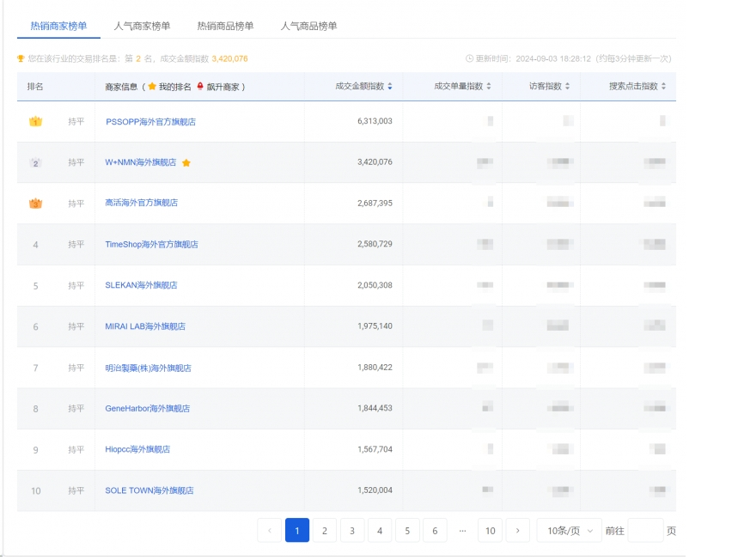Click value 3,420,076 in W+NMN row
738x560 pixels.
coord(375,161)
